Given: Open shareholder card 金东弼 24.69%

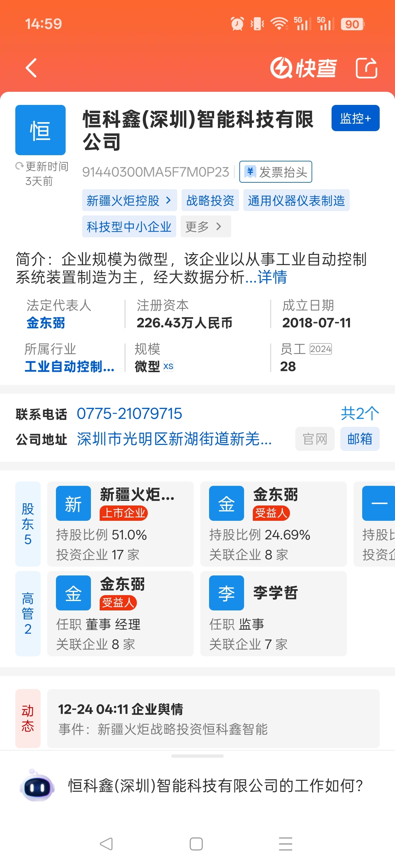Looking at the screenshot, I should (x=273, y=524).
